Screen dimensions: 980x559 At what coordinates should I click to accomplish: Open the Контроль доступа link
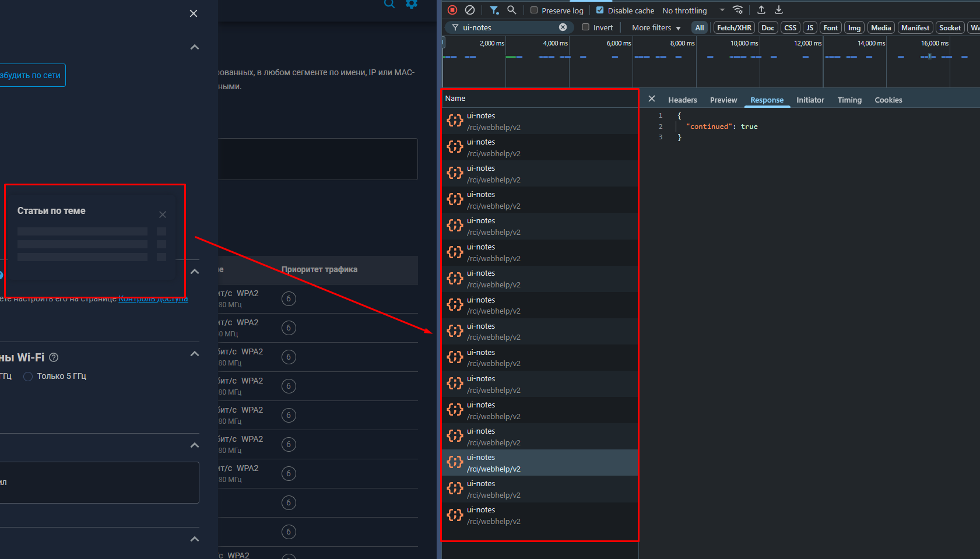(x=153, y=299)
